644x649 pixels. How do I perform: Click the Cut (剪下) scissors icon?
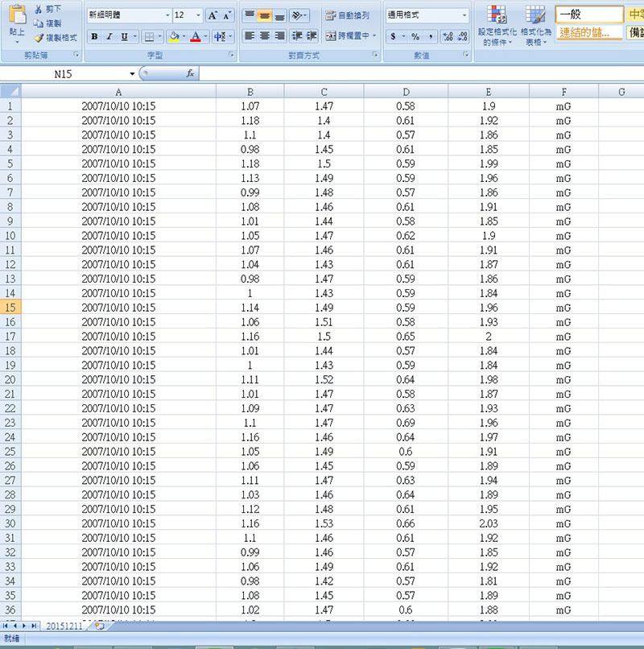[39, 9]
